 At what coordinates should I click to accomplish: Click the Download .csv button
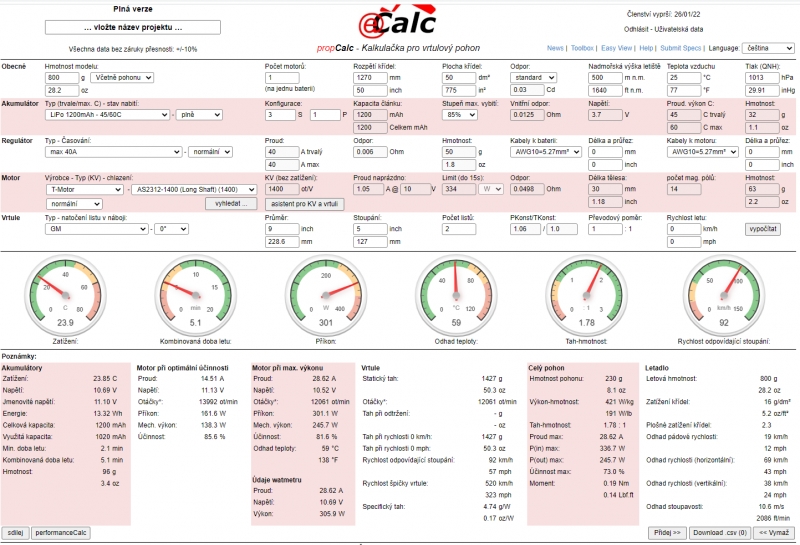tap(720, 532)
